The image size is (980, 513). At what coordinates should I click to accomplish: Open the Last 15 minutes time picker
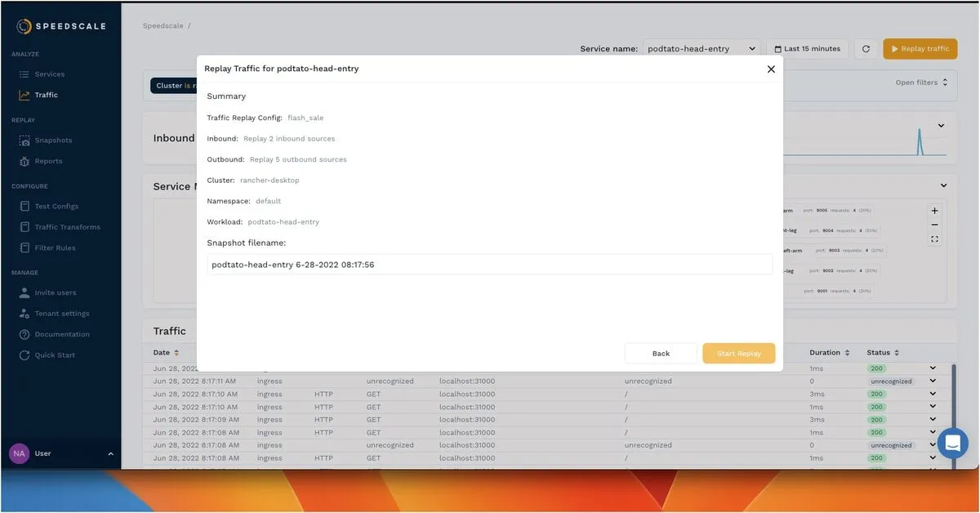coord(807,48)
